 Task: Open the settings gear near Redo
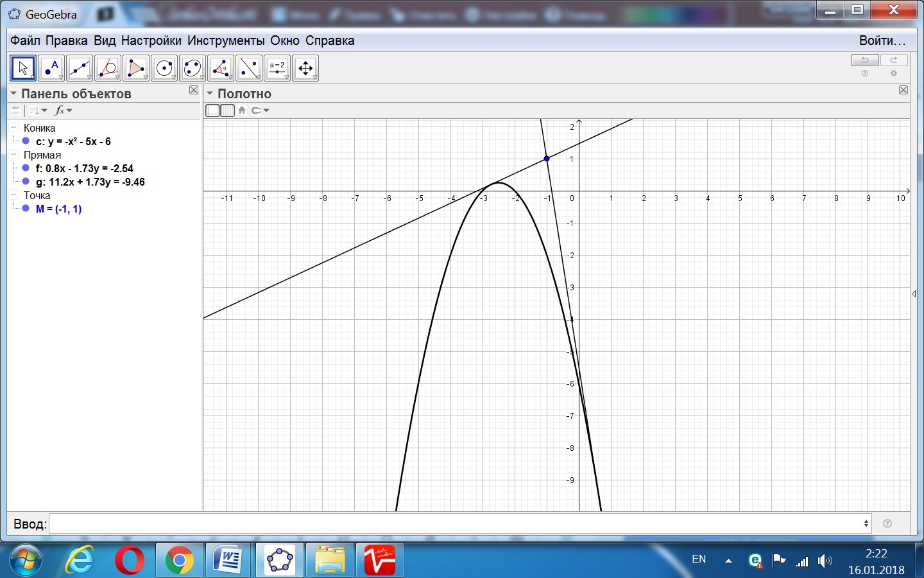894,74
